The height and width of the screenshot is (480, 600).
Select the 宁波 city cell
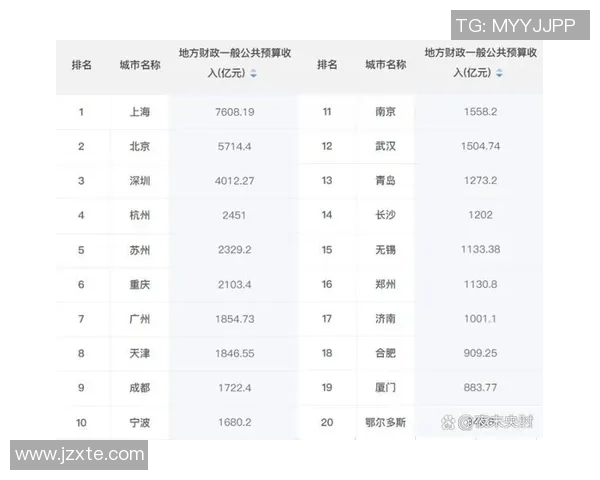(140, 423)
